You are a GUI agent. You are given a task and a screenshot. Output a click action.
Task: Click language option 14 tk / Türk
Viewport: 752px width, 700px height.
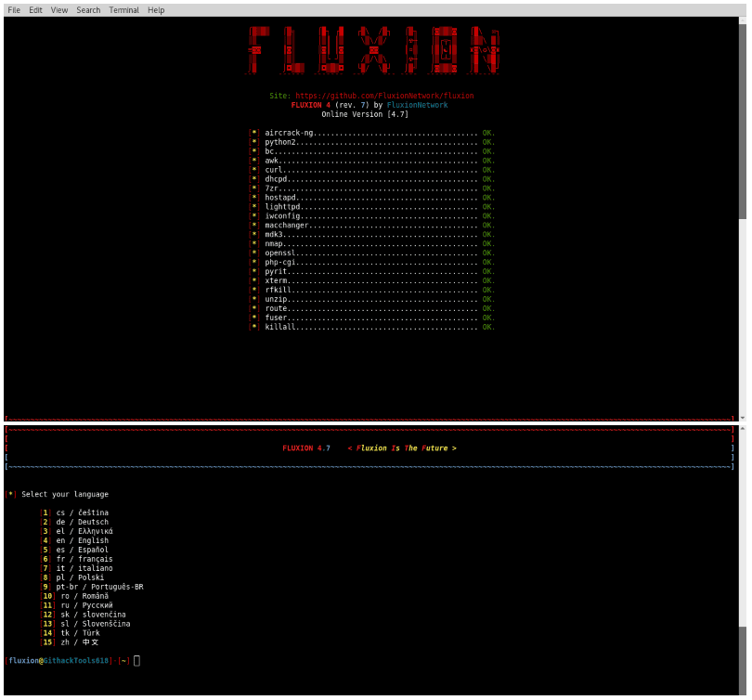coord(71,633)
